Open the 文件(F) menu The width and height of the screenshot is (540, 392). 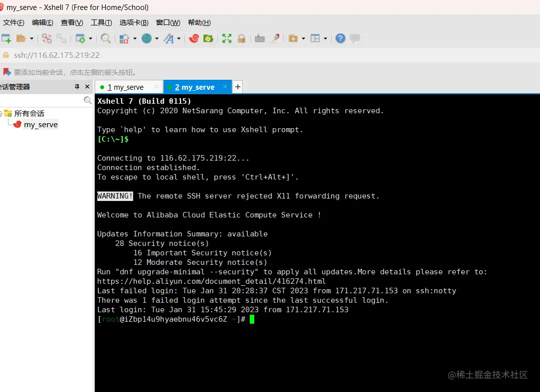pyautogui.click(x=13, y=23)
